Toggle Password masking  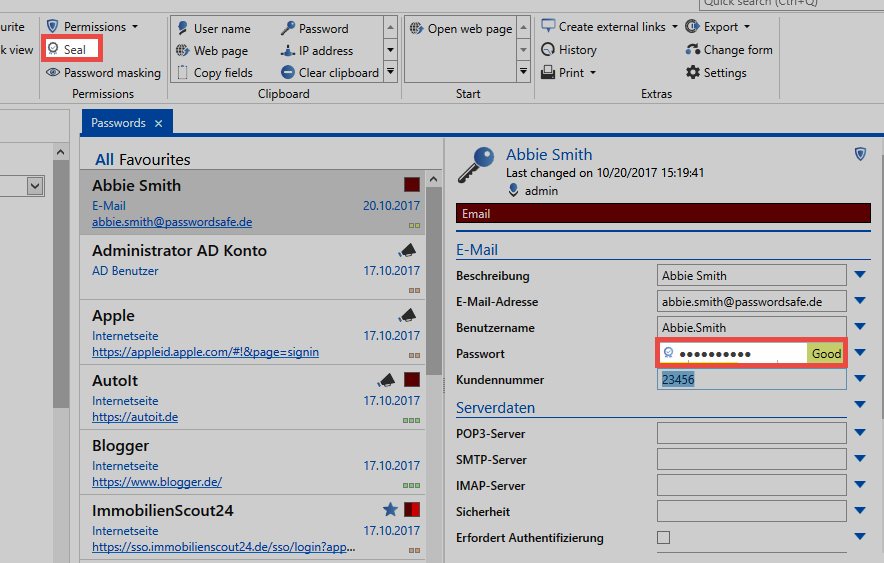(x=103, y=73)
